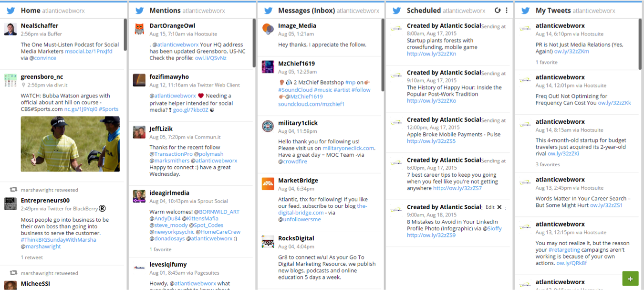Click the Atlantic Social logo on the 8:00am scheduled tweet
Viewport: 644px width, 290px height.
[397, 29]
